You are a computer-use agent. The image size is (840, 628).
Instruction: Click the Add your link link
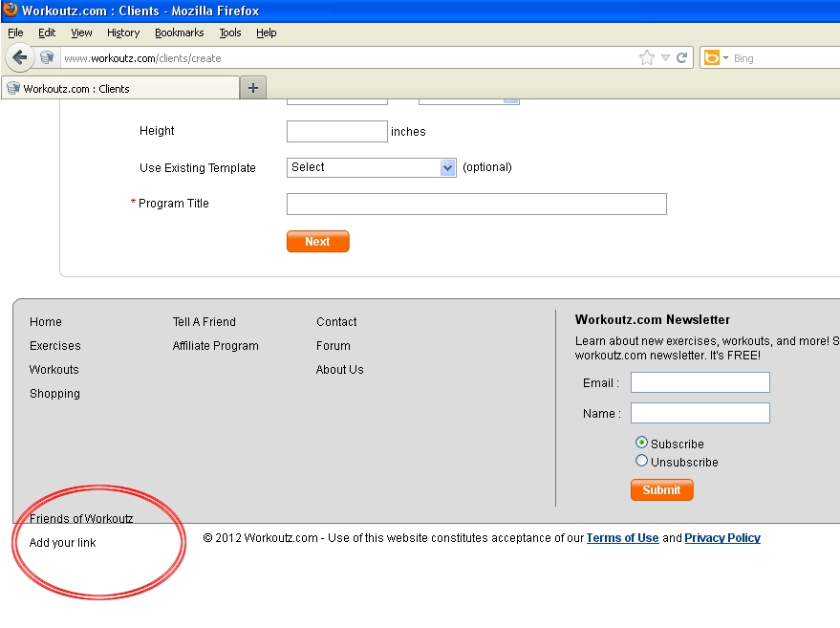pos(63,542)
